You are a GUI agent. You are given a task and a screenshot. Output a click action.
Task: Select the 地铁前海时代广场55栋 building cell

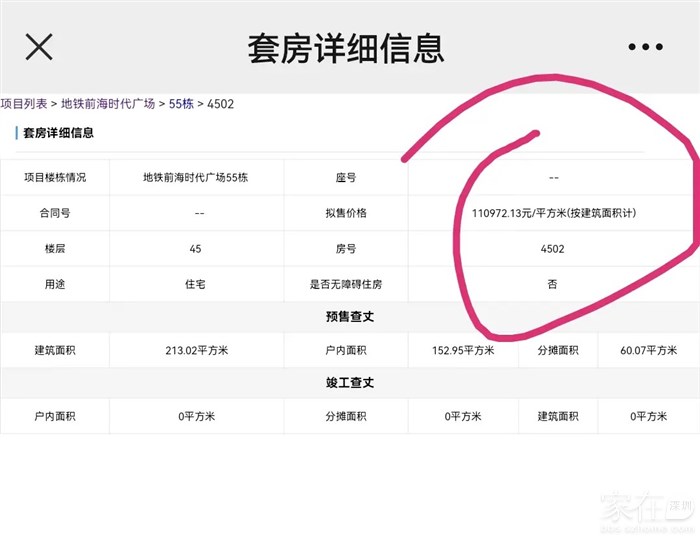(195, 177)
